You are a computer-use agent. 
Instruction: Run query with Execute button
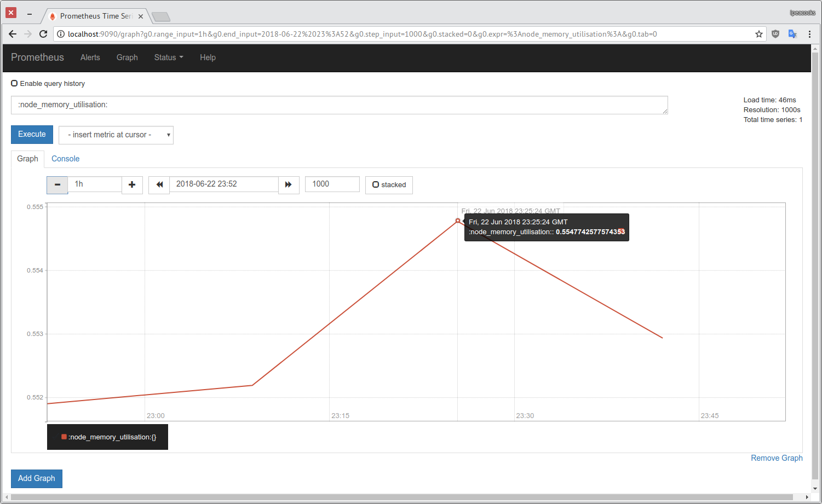[x=32, y=134]
